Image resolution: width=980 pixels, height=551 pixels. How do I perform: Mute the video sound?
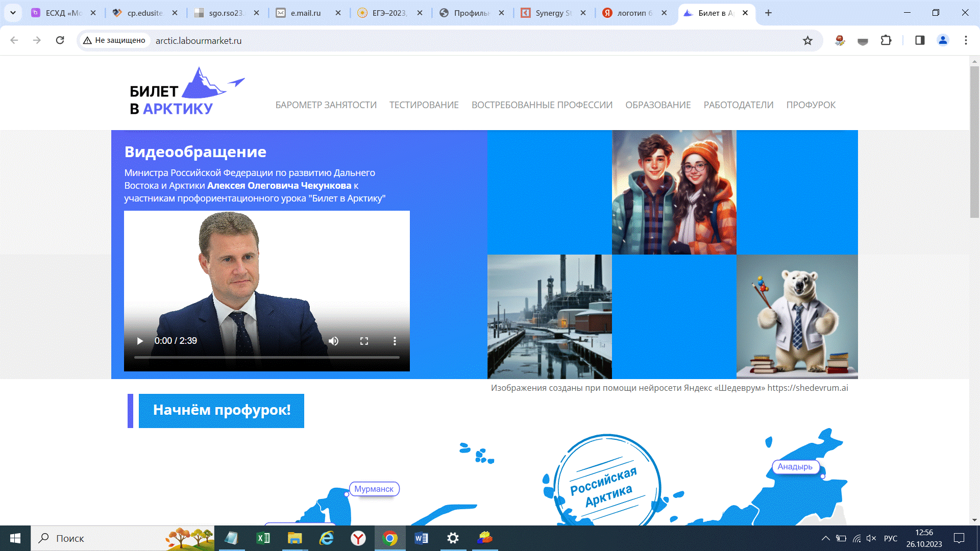(x=333, y=341)
